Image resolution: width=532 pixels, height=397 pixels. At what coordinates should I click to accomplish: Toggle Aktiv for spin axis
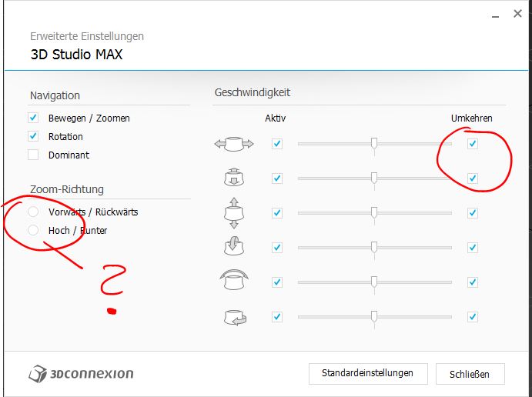click(277, 317)
